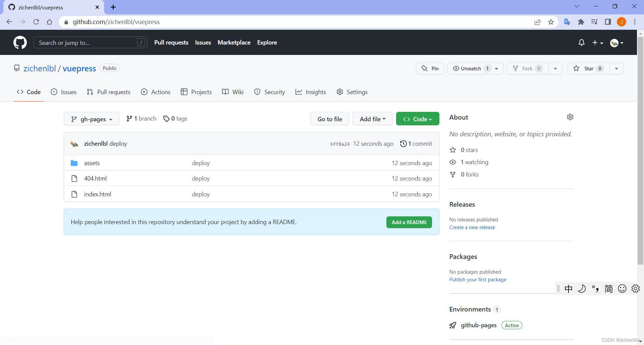Viewport: 644px width, 345px height.
Task: Click Add a README button
Action: tap(409, 222)
